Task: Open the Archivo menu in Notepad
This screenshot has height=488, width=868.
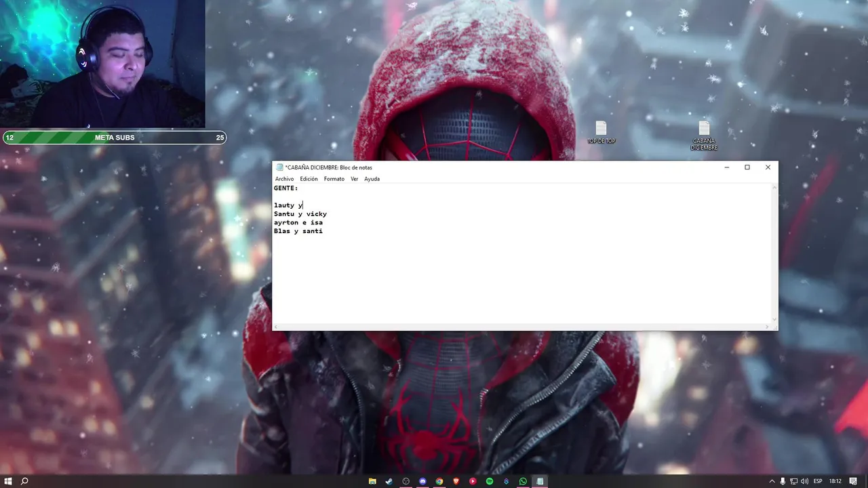Action: [284, 179]
